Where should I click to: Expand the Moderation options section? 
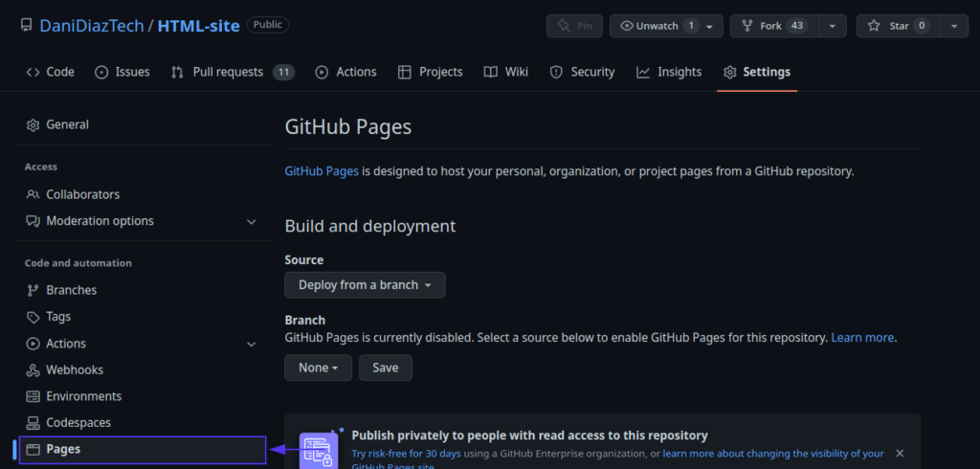[252, 221]
